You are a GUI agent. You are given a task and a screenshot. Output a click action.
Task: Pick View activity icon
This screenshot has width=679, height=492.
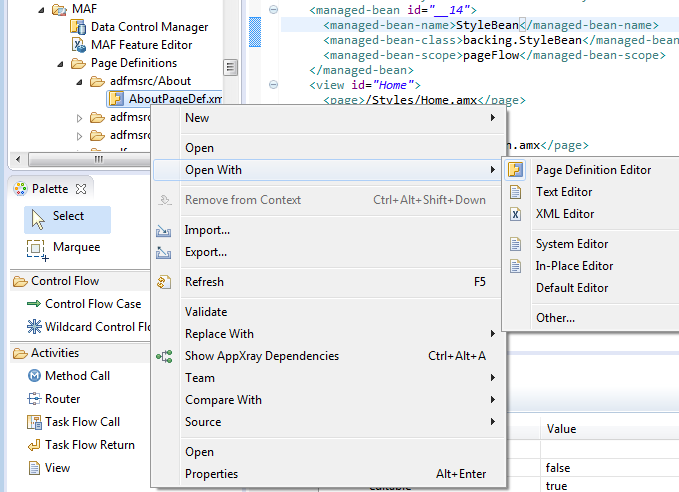click(34, 468)
